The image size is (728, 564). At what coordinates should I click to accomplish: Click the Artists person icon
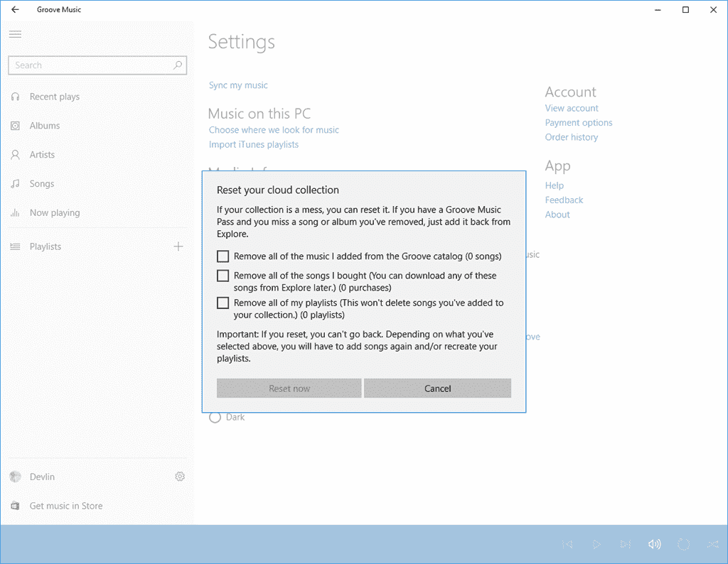(x=16, y=155)
